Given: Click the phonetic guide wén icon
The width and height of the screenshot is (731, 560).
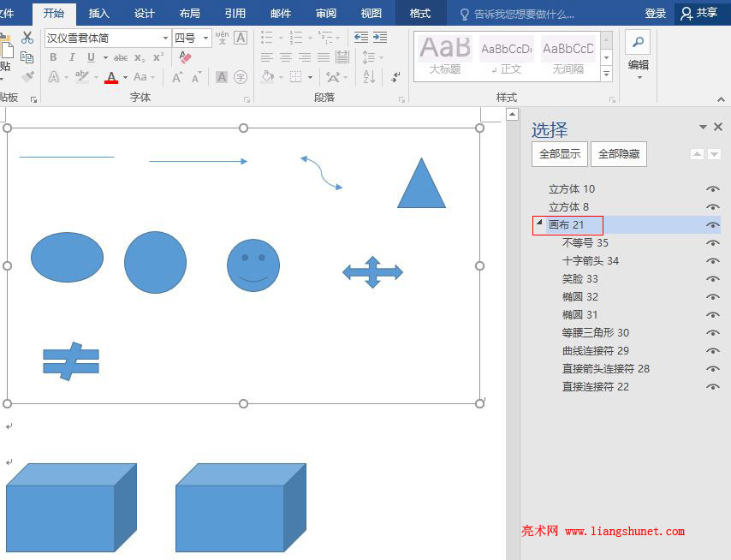Looking at the screenshot, I should tap(222, 38).
